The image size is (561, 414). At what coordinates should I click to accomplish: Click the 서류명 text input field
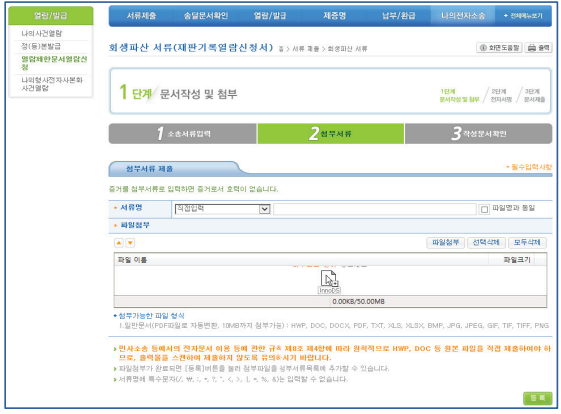[x=375, y=209]
